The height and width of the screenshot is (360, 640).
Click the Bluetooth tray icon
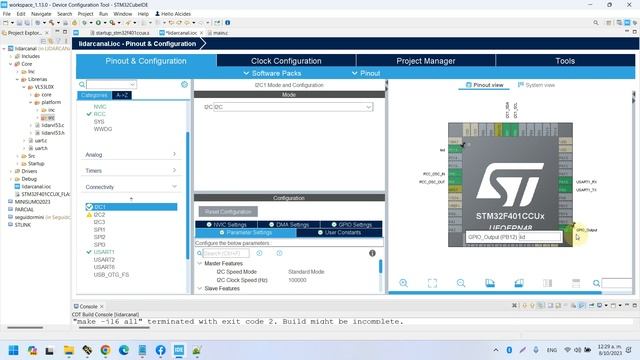(509, 350)
